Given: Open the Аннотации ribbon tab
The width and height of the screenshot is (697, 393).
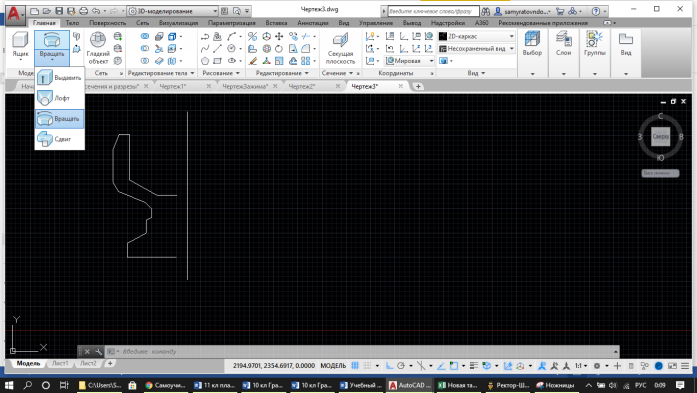Looking at the screenshot, I should pyautogui.click(x=312, y=23).
